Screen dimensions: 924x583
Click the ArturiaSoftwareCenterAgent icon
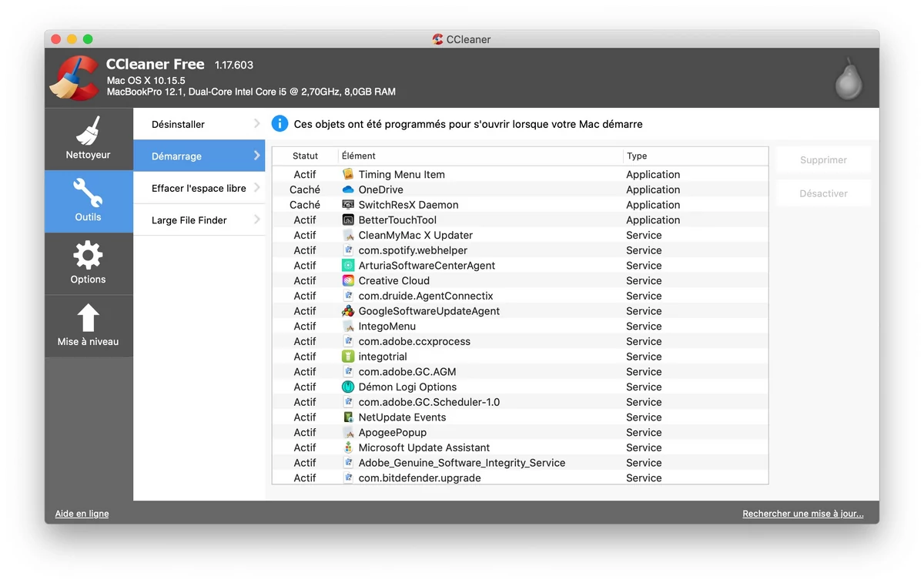coord(348,266)
